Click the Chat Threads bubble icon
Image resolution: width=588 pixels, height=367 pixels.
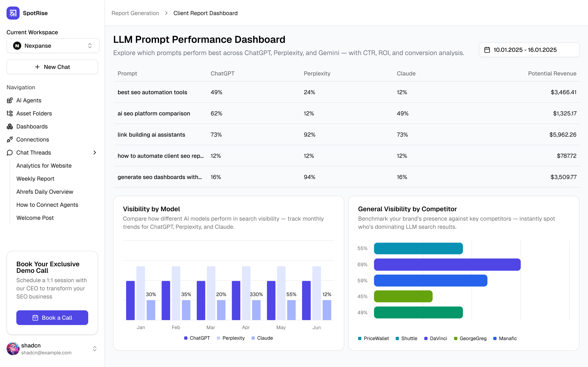click(x=10, y=153)
